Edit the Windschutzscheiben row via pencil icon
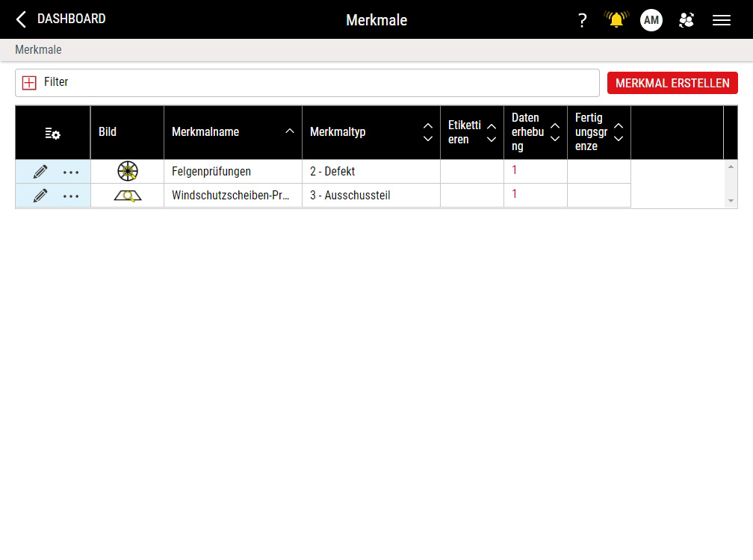Image resolution: width=753 pixels, height=560 pixels. click(40, 196)
